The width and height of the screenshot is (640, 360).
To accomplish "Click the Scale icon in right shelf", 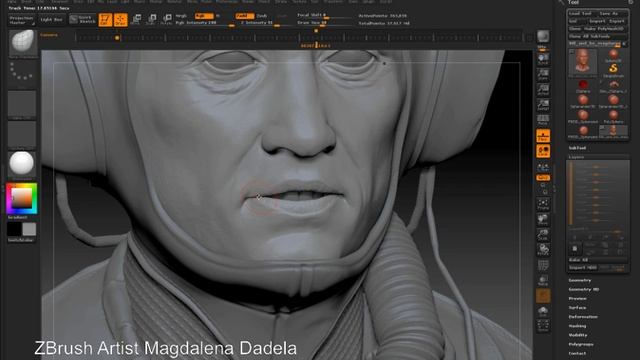I will click(543, 235).
